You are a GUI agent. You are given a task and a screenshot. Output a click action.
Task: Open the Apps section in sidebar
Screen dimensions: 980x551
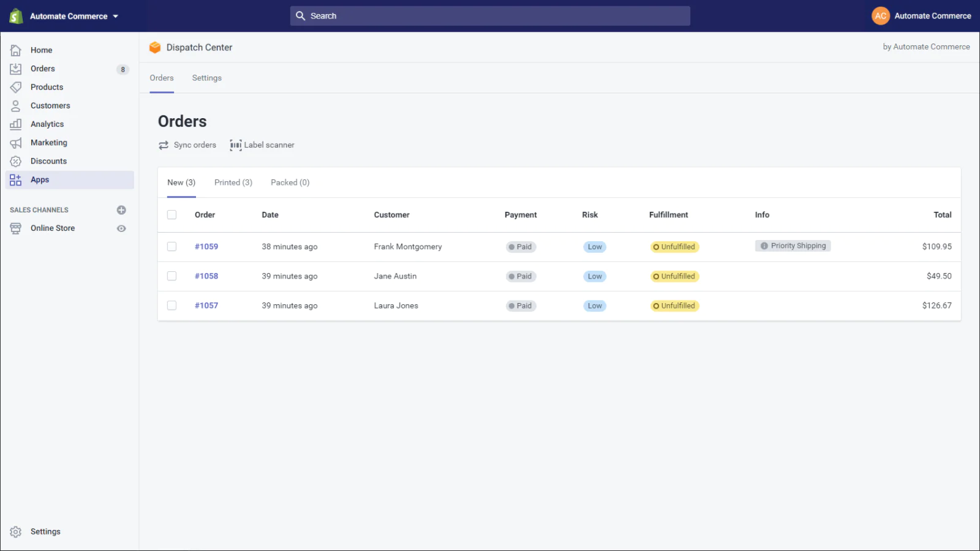tap(39, 179)
